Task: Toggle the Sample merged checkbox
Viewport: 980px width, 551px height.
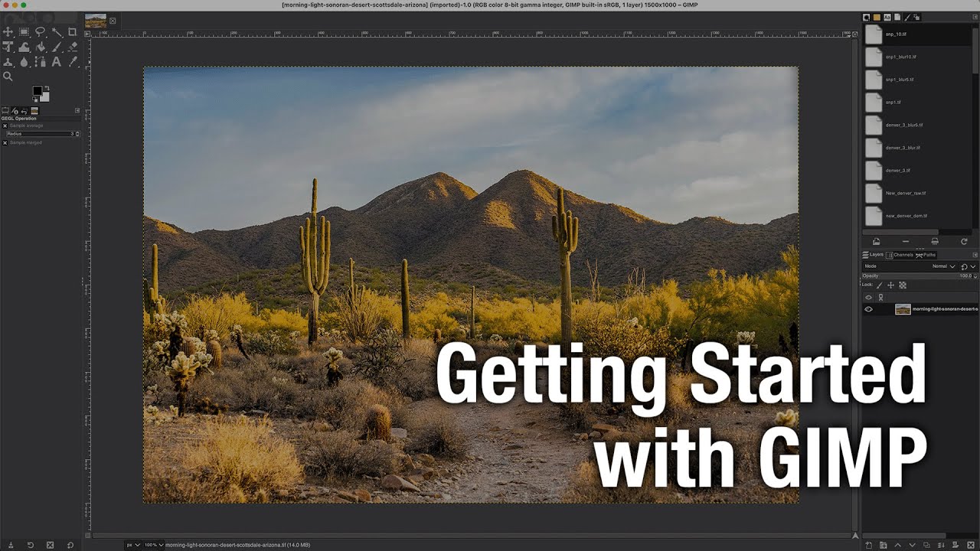Action: coord(5,142)
